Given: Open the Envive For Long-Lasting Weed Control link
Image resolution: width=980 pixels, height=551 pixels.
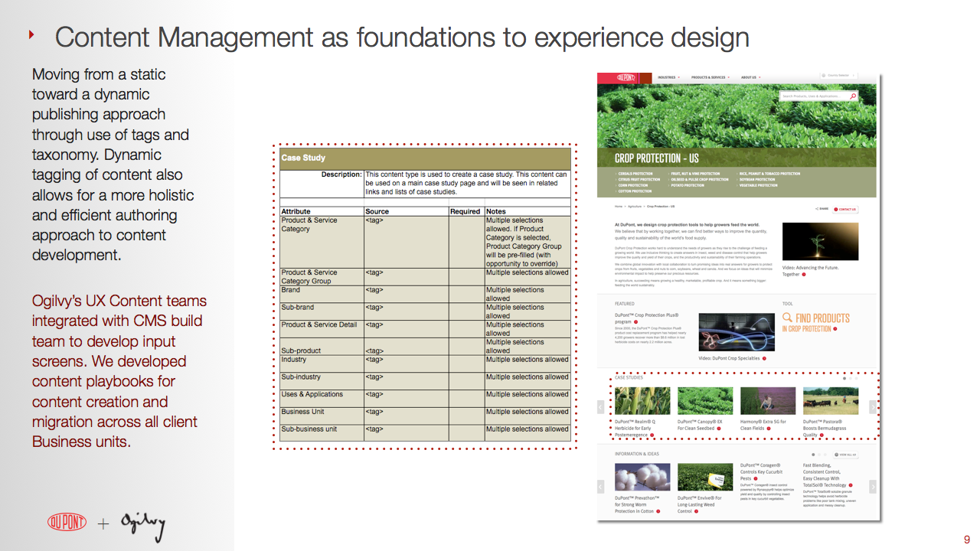Looking at the screenshot, I should (x=700, y=504).
